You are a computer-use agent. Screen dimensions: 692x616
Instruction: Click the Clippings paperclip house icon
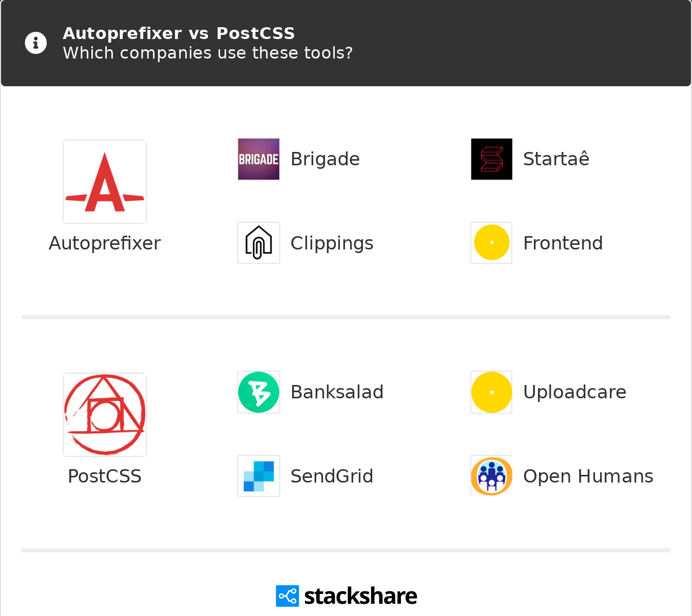click(259, 243)
